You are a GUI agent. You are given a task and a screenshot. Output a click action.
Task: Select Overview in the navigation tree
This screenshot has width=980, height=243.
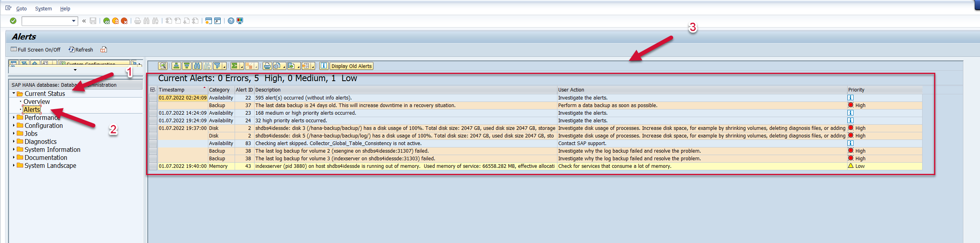coord(36,102)
